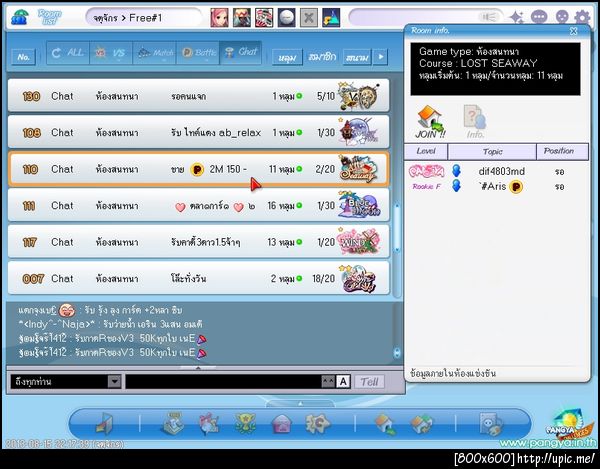
Task: Open the gift ribbon icon in bottom bar
Action: 209,424
